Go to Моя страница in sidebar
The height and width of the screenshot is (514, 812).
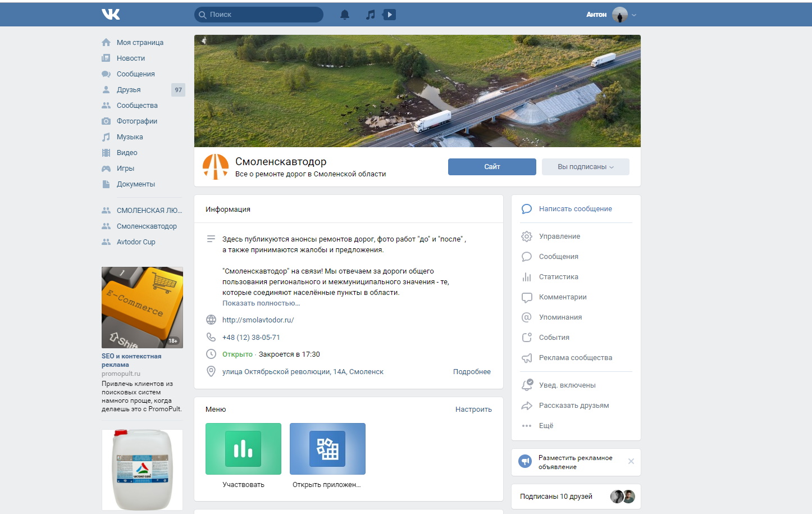coord(140,43)
